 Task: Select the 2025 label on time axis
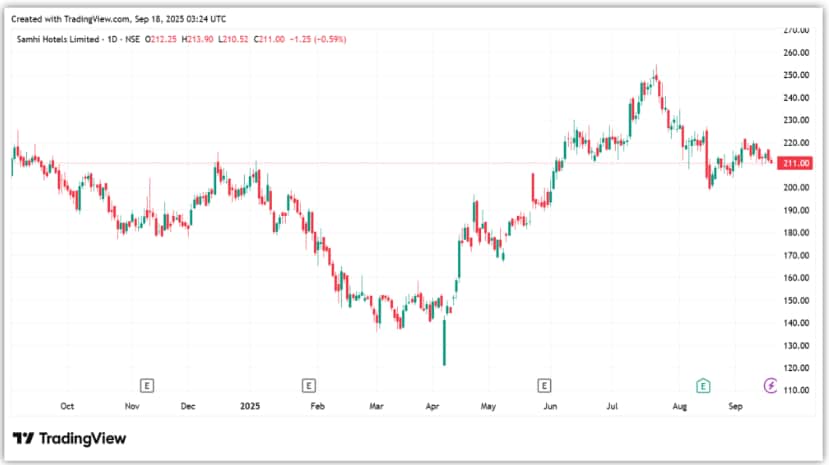tap(250, 407)
